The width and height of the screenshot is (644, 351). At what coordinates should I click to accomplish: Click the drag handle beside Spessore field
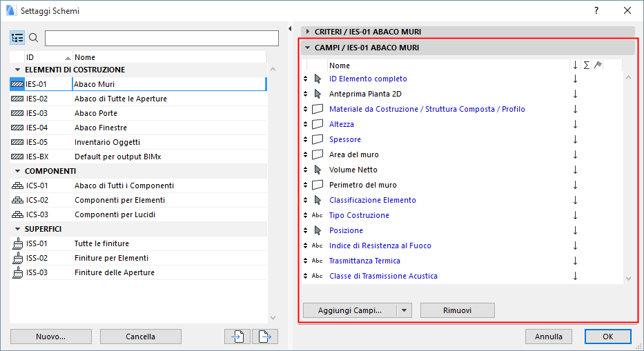click(x=305, y=139)
